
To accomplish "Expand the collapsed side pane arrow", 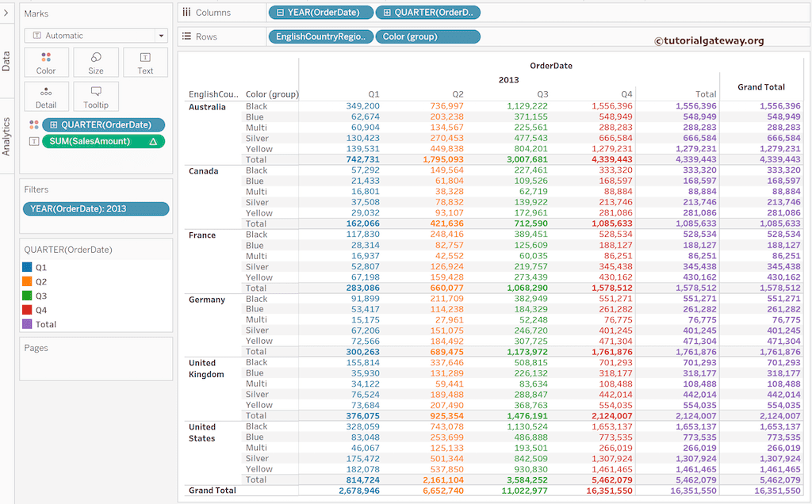I will 6,12.
